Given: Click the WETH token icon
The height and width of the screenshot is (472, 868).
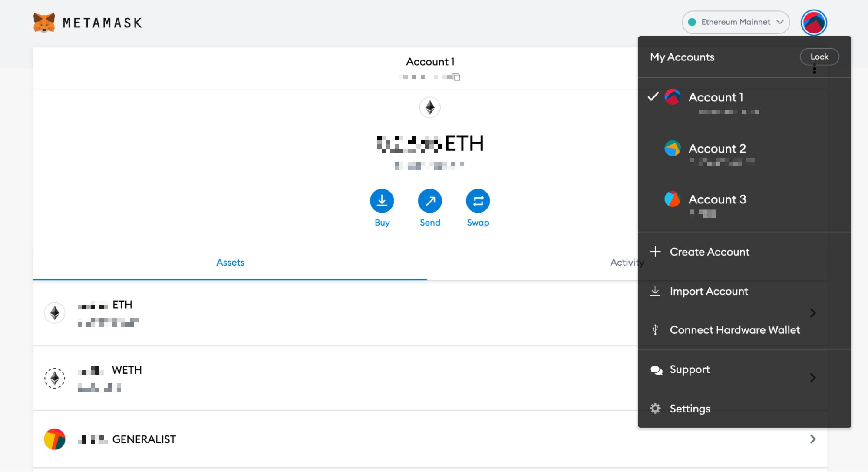Looking at the screenshot, I should tap(55, 378).
